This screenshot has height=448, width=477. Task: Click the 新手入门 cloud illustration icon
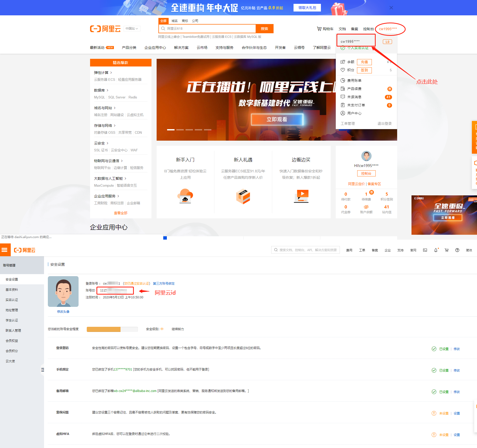tap(185, 196)
